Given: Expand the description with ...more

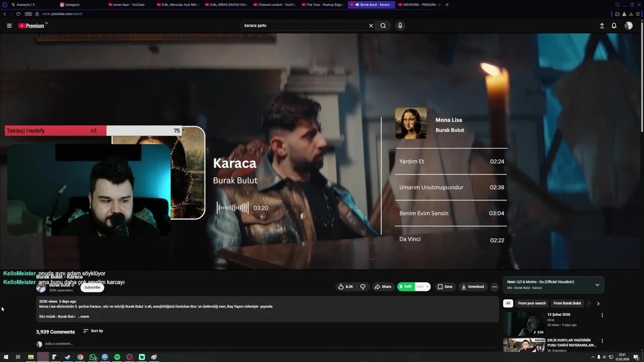Looking at the screenshot, I should coord(84,317).
